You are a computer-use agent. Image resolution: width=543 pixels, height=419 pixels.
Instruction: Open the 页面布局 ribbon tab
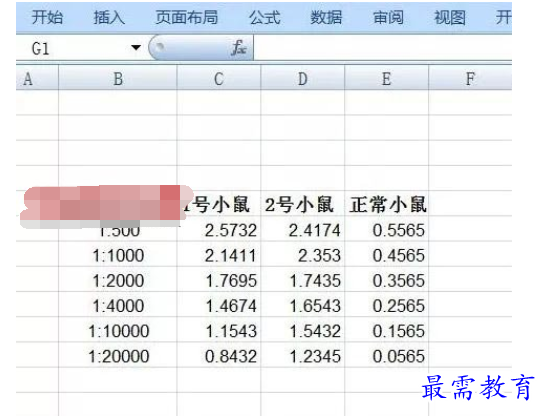pos(187,17)
